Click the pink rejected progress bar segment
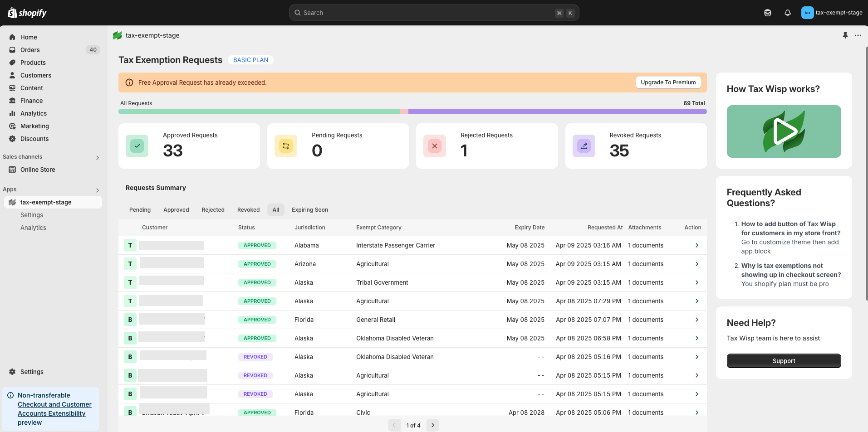 [404, 112]
